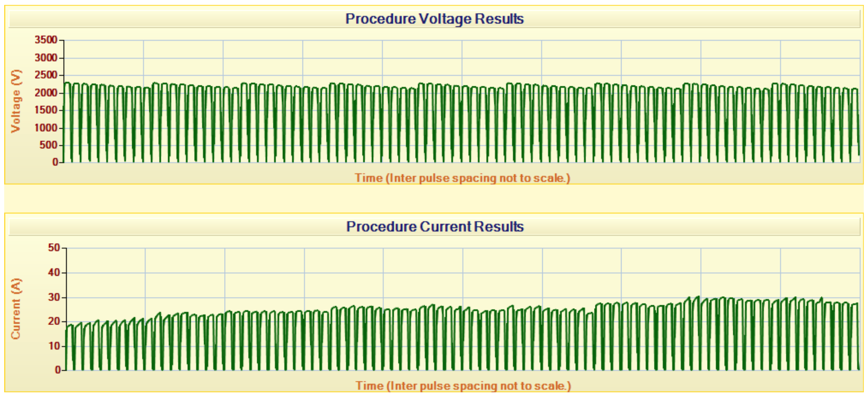Select the 500 voltage axis tick
Screen dimensions: 868x401
tap(48, 145)
